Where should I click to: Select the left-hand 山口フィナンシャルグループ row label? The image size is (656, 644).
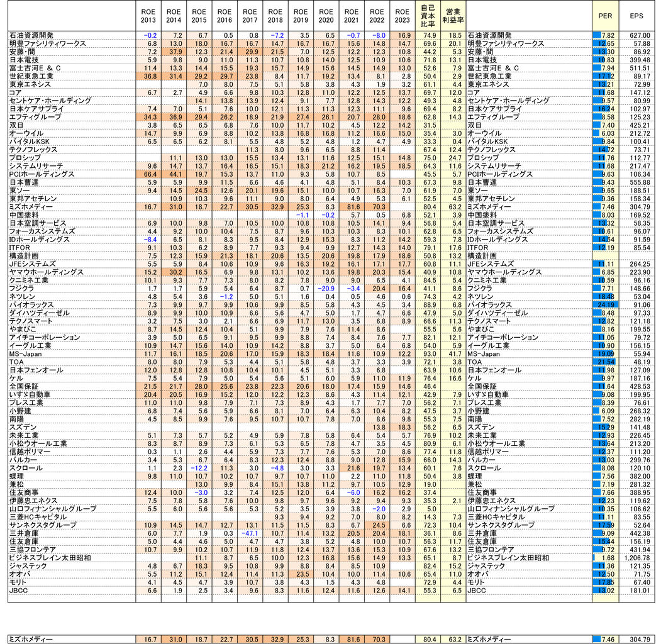click(x=53, y=509)
